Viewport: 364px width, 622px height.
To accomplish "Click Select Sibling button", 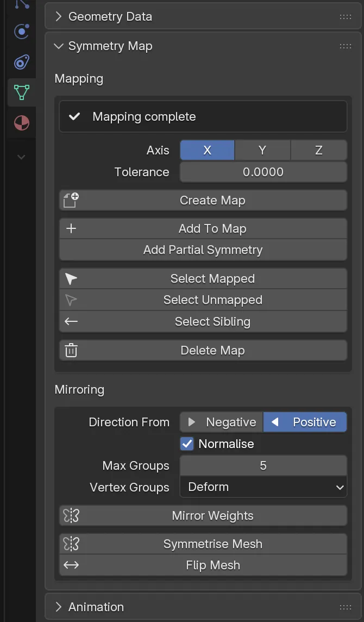I will 203,321.
